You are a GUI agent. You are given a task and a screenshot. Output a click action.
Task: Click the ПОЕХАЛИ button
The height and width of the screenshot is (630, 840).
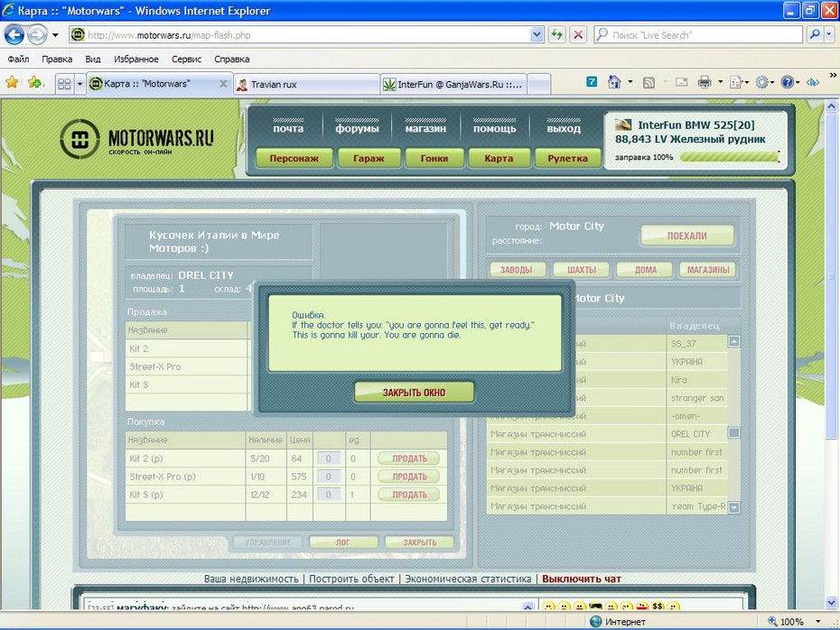686,236
